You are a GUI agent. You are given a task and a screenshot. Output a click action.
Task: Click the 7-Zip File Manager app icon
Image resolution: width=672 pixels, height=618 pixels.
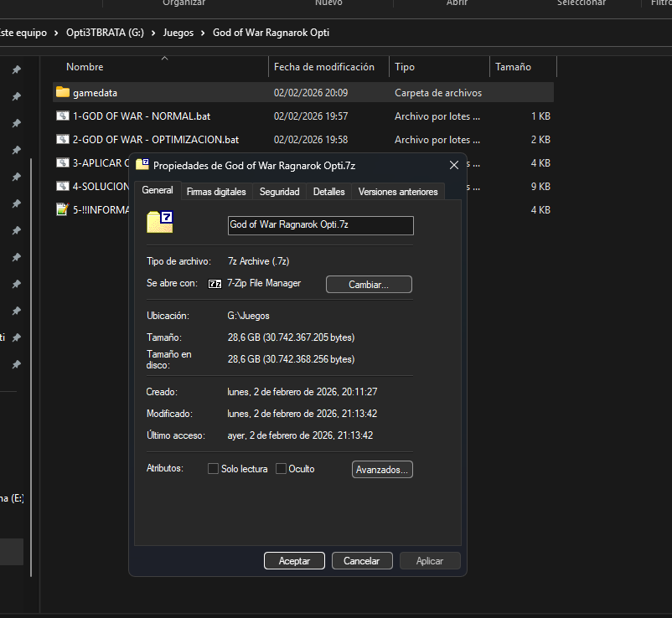point(215,284)
